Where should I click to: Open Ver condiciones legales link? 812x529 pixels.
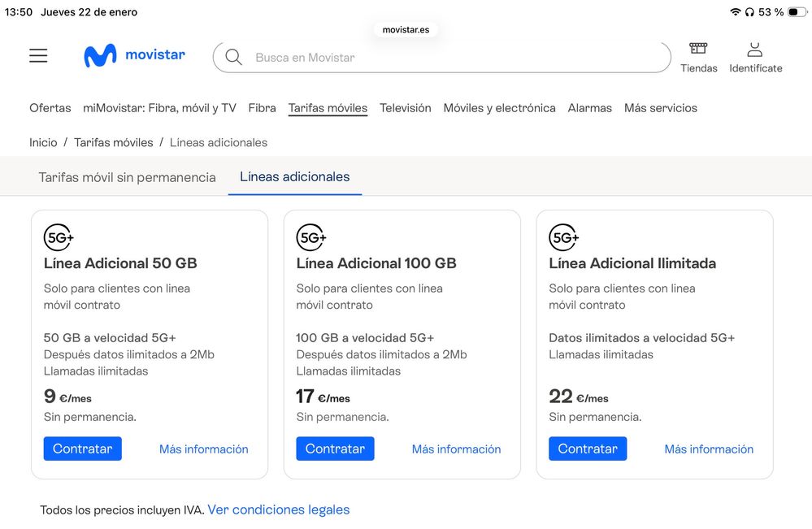pyautogui.click(x=278, y=510)
